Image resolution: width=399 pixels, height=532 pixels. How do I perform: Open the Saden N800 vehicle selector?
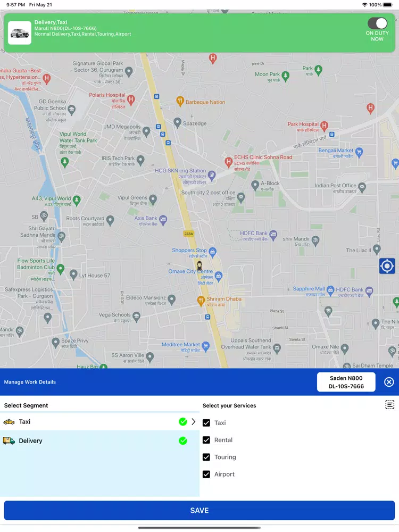[x=346, y=382]
